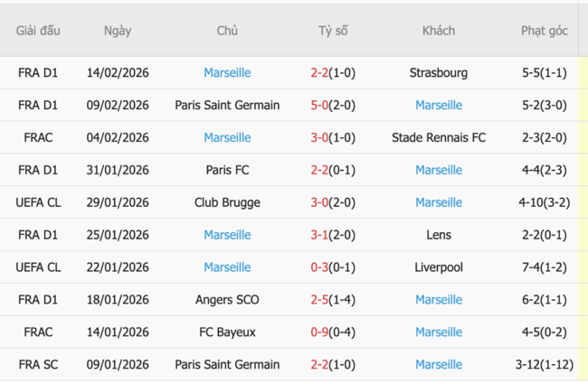Screen dimensions: 588x384
Task: Click the 0-9 score against FC Bayeux
Action: (x=318, y=332)
